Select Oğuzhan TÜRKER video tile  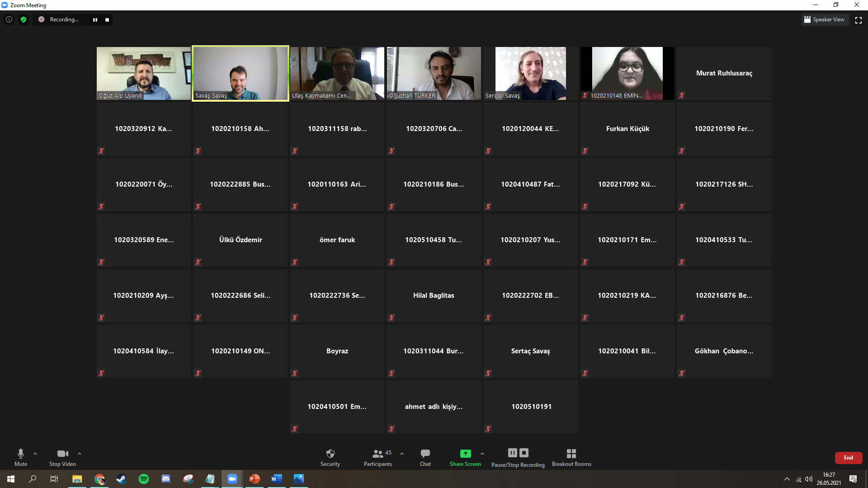click(x=434, y=73)
